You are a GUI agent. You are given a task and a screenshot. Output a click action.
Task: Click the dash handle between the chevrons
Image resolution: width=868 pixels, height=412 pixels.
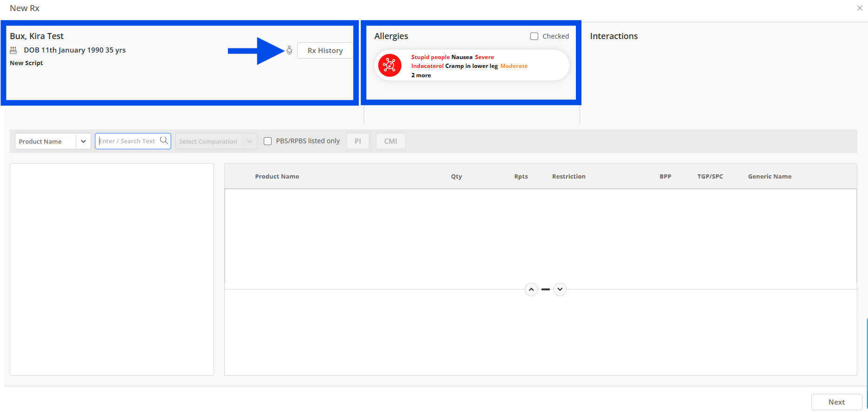[x=546, y=289]
